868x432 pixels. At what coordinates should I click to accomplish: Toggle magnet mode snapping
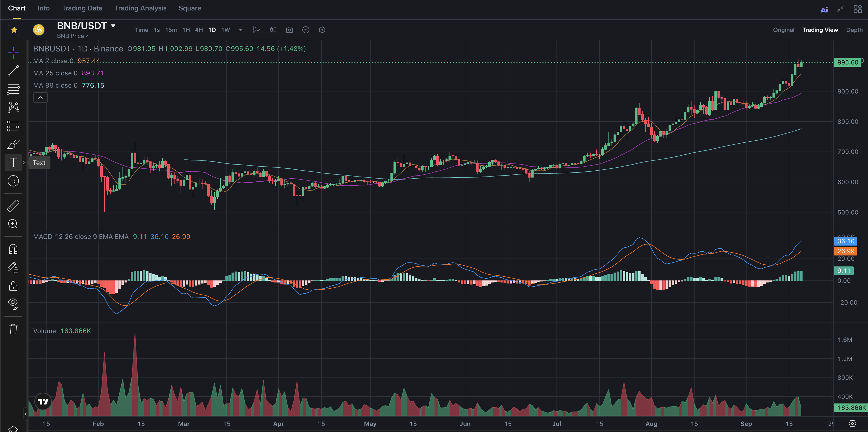[x=13, y=249]
